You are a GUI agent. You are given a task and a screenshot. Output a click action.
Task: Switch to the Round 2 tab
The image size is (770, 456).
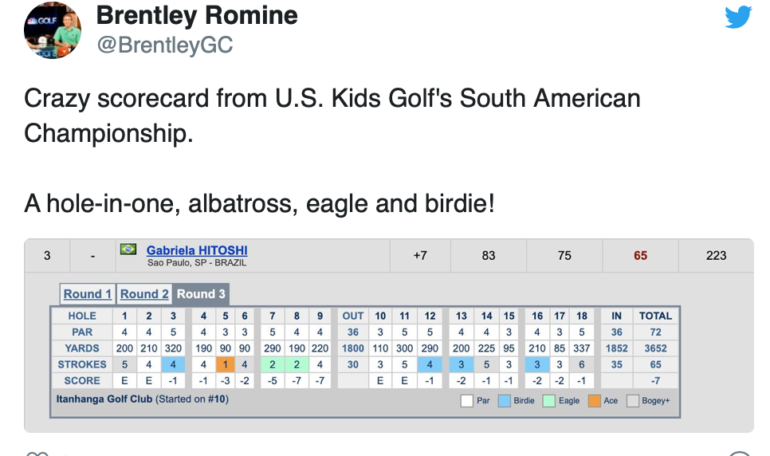coord(144,294)
